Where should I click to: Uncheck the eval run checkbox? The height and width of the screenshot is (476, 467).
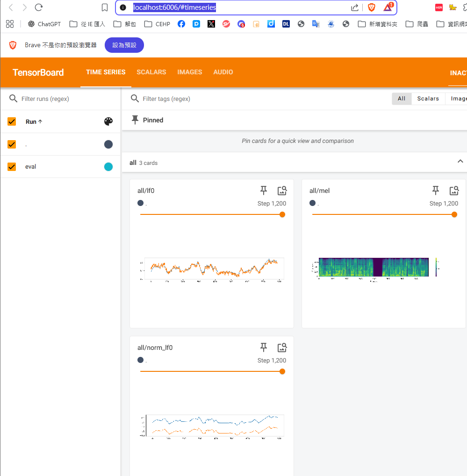pyautogui.click(x=12, y=167)
